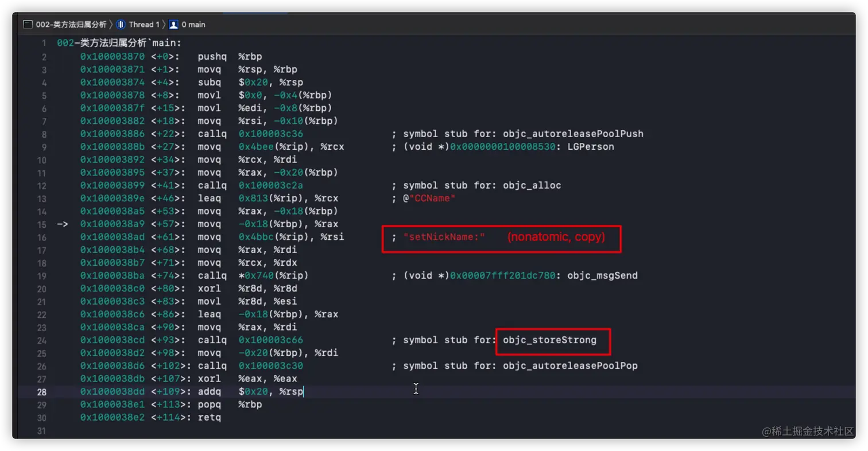868x451 pixels.
Task: Click the retq instruction on line 30
Action: [210, 418]
